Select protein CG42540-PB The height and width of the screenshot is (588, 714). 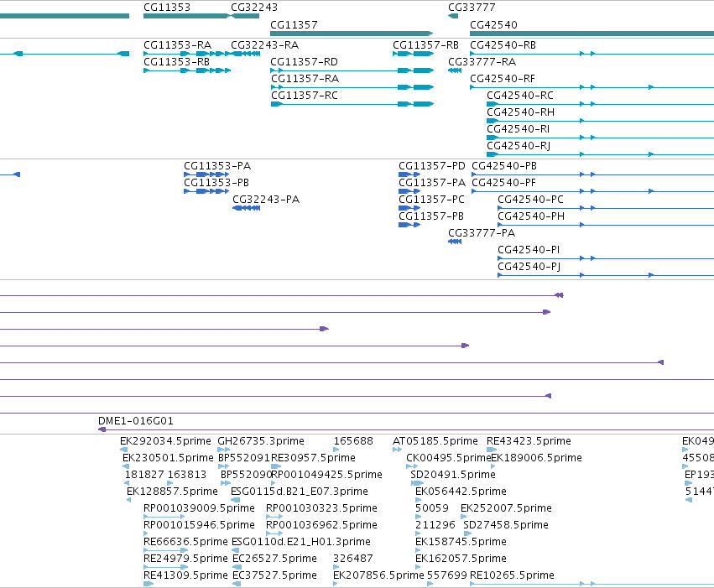coord(593,174)
